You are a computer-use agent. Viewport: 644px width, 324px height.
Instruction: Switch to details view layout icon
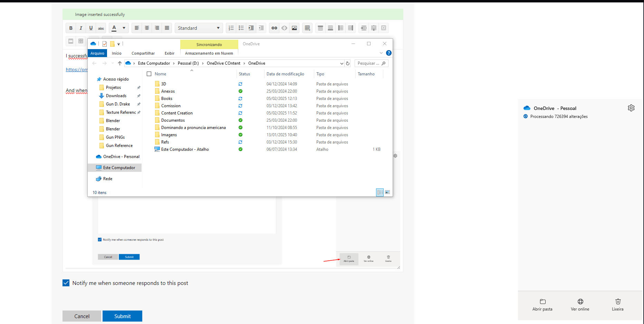pyautogui.click(x=380, y=192)
